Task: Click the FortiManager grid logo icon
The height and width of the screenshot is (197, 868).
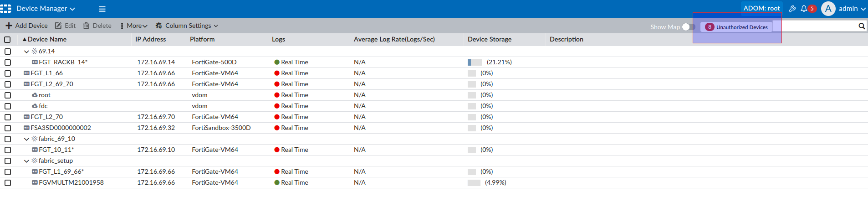Action: (x=6, y=9)
